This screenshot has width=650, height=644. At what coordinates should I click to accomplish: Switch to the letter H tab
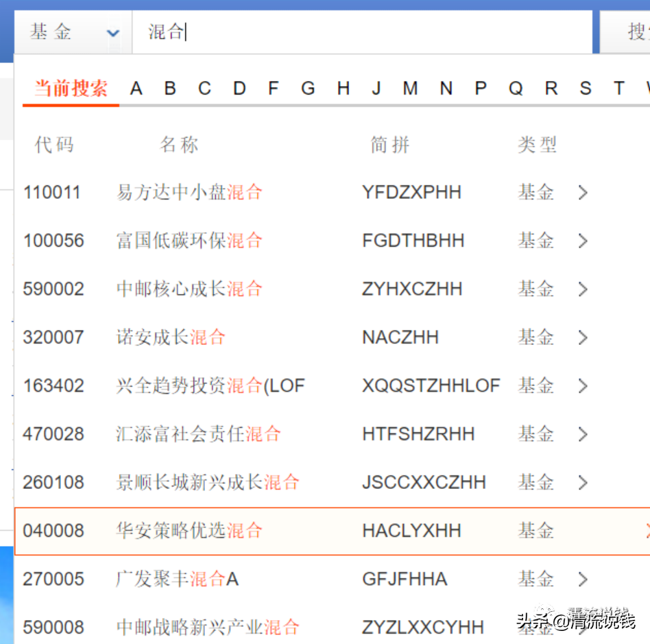click(x=344, y=88)
